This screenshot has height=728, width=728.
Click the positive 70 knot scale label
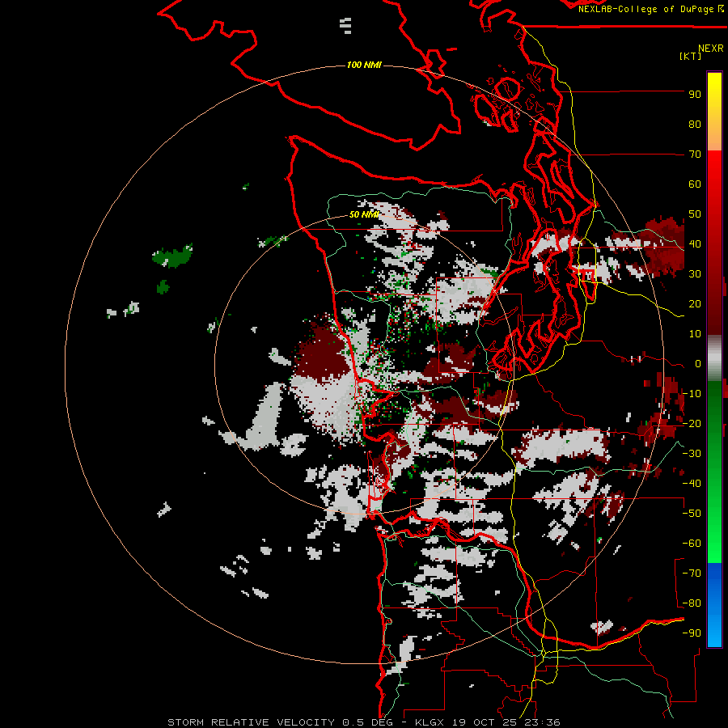tap(695, 154)
